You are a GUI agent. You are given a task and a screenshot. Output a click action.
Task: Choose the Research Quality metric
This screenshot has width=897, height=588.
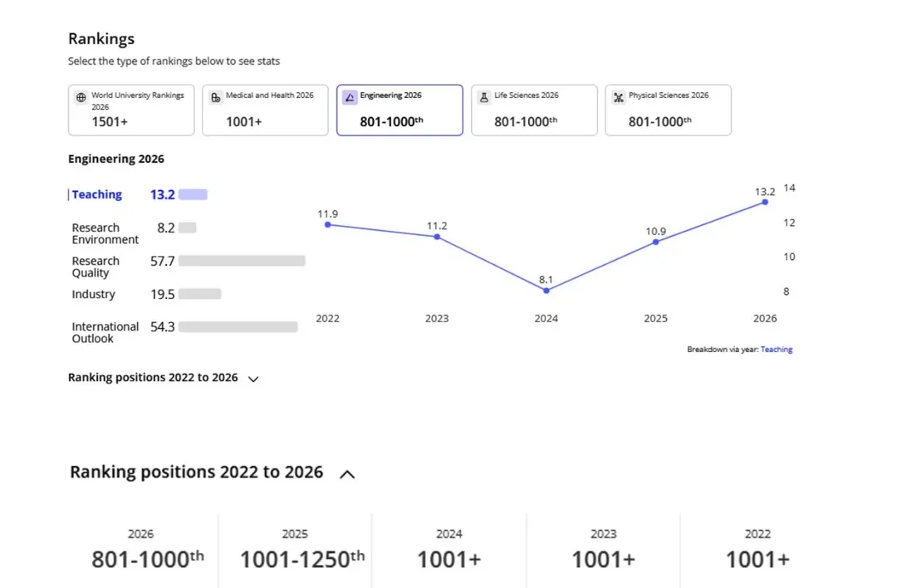tap(96, 267)
